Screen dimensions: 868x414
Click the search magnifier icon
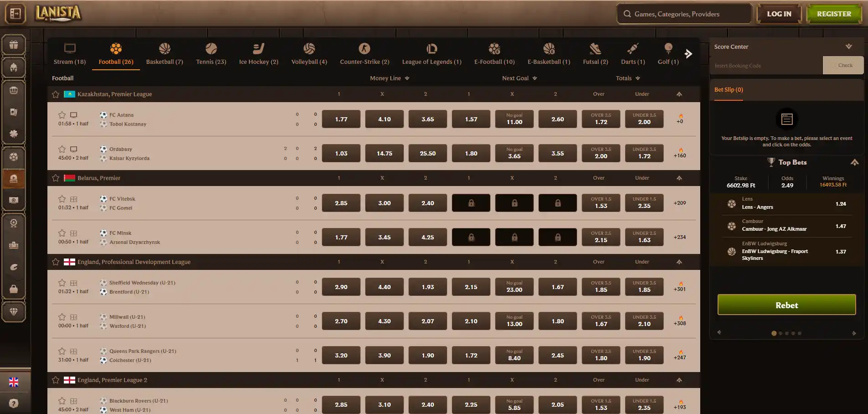click(627, 14)
